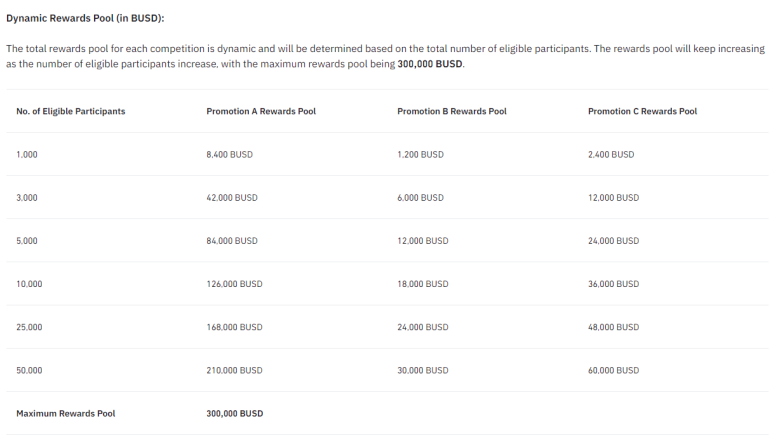Select the 5,000 participants cell
Screen dimensions: 773x440
pos(27,241)
